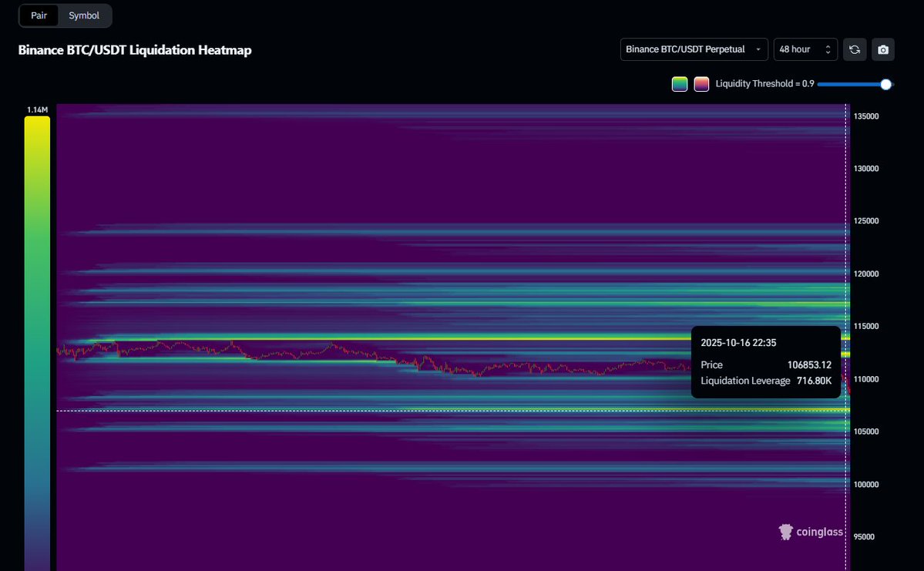Click the Liquidation Leverage value 716.80K
This screenshot has height=571, width=924.
tap(814, 381)
